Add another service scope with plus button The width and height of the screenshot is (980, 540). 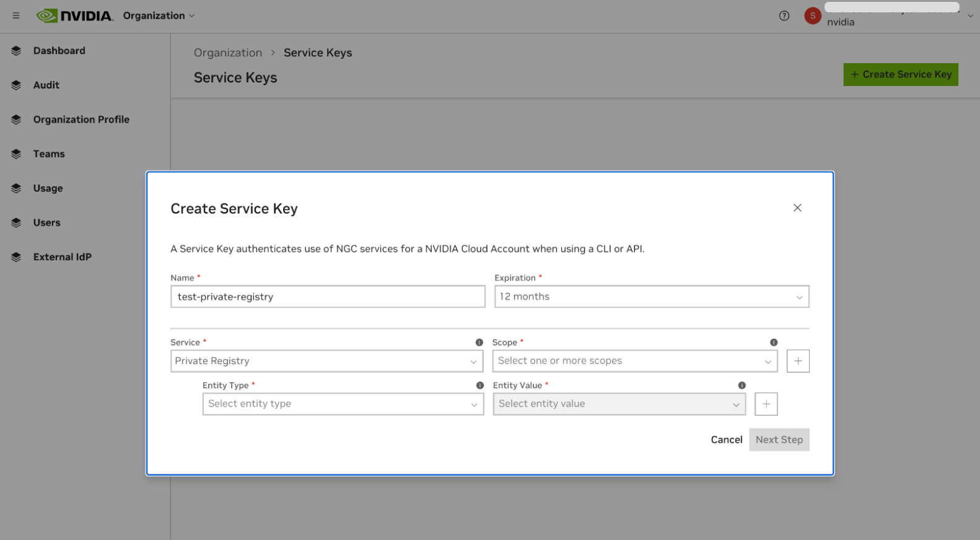pos(798,361)
